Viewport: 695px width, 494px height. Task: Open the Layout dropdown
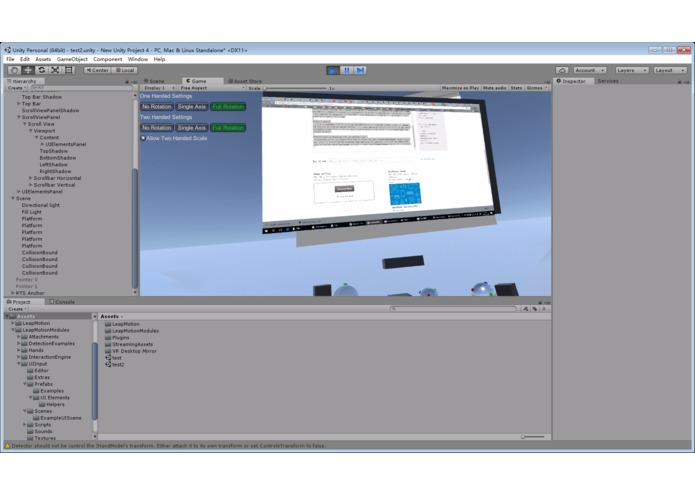(670, 70)
